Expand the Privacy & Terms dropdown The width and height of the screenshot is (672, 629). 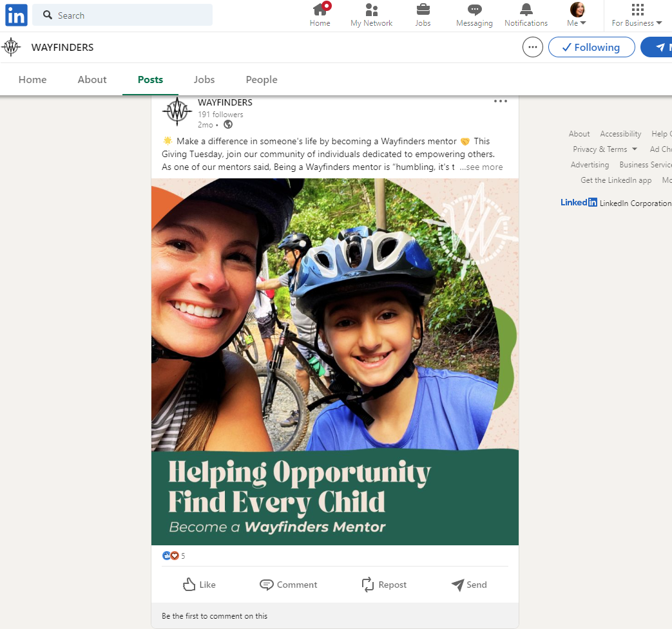(605, 149)
